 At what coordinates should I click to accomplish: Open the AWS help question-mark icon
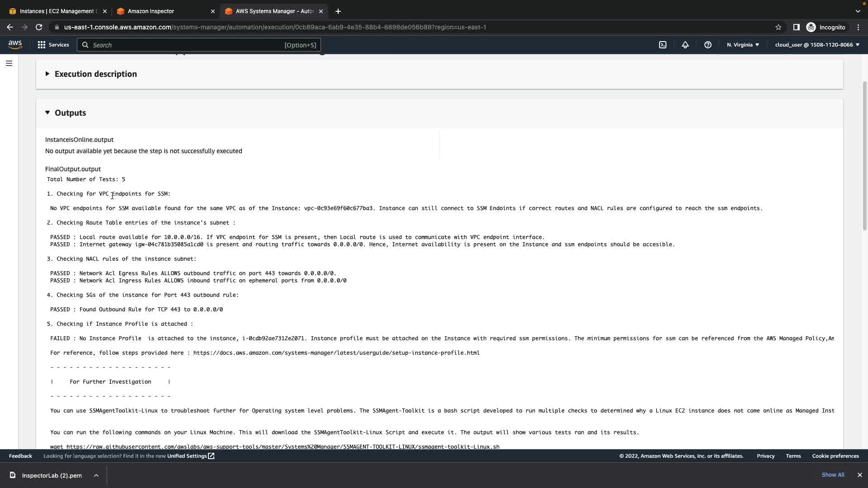tap(708, 45)
